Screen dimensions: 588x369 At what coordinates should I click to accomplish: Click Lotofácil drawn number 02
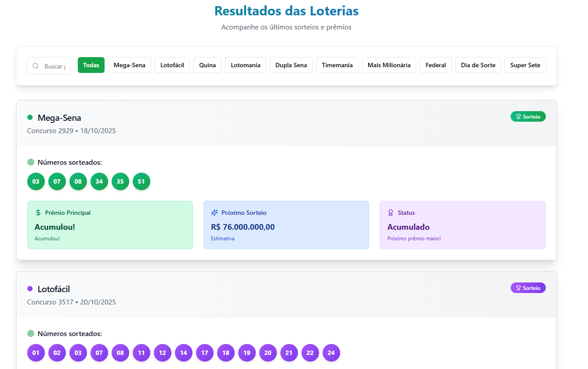[57, 353]
